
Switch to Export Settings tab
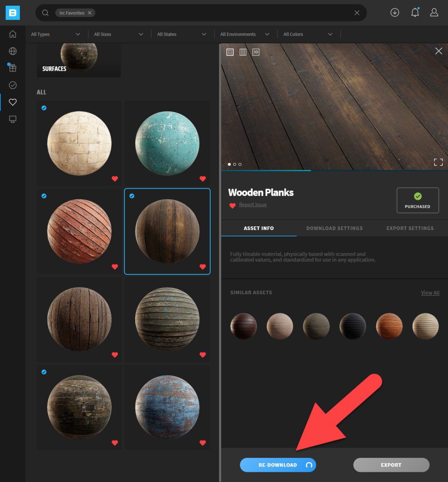tap(410, 228)
